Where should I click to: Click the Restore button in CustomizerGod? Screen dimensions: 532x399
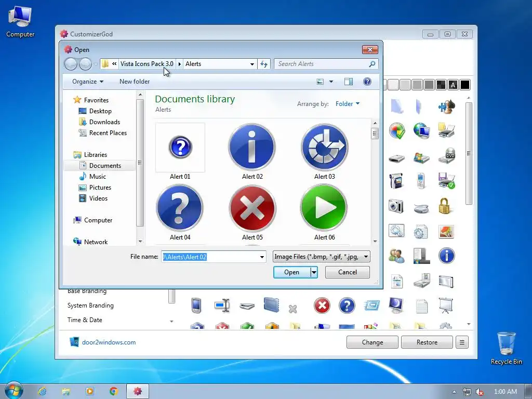pyautogui.click(x=427, y=342)
